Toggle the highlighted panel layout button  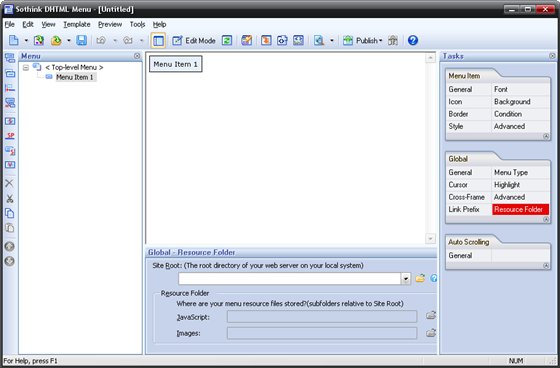pos(158,40)
